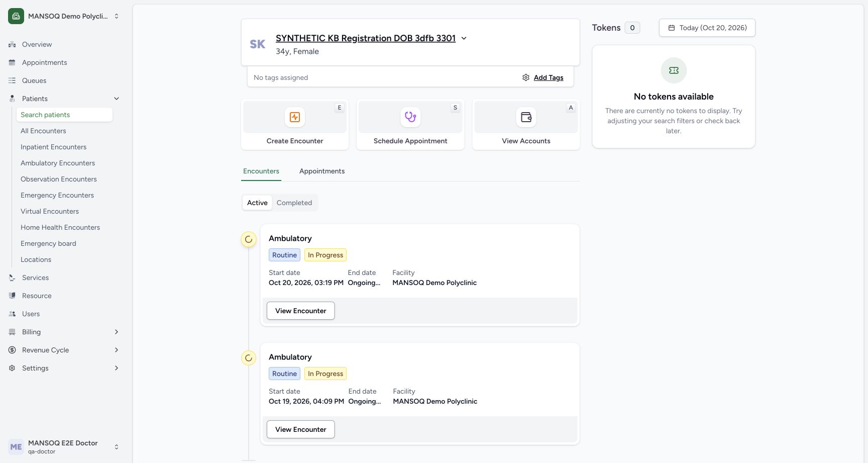
Task: Switch to Completed encounters filter
Action: [x=294, y=203]
